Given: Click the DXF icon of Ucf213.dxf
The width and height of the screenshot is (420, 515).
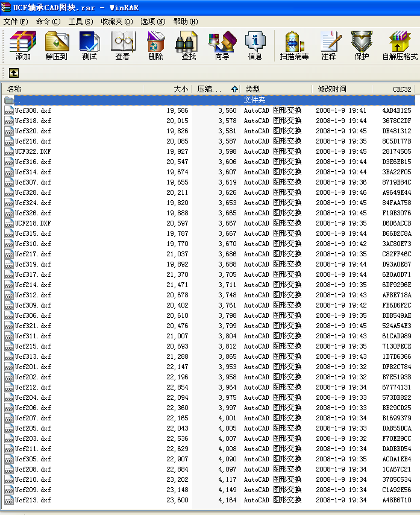Looking at the screenshot, I should (9, 500).
